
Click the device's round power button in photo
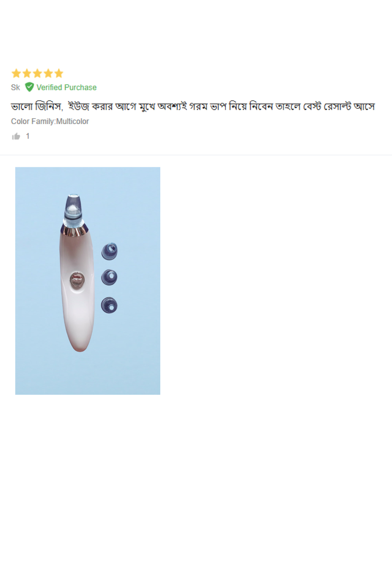[77, 280]
